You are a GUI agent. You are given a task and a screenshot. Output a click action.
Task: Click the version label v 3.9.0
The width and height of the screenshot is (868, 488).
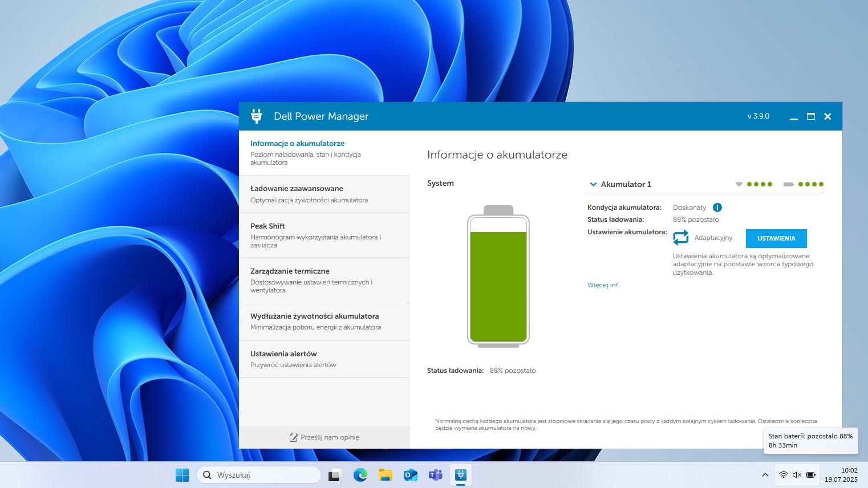tap(759, 116)
